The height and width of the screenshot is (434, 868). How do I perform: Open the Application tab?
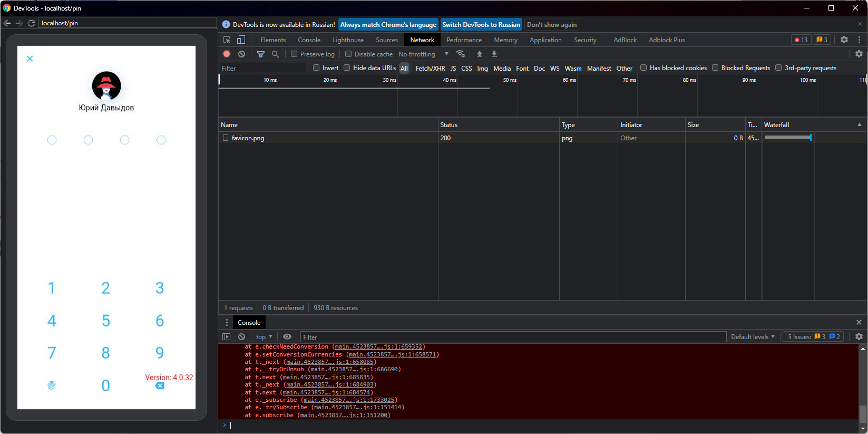pyautogui.click(x=545, y=40)
